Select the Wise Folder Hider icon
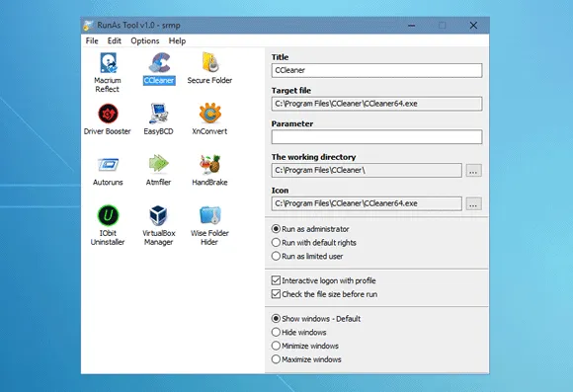This screenshot has height=392, width=573. pos(209,215)
